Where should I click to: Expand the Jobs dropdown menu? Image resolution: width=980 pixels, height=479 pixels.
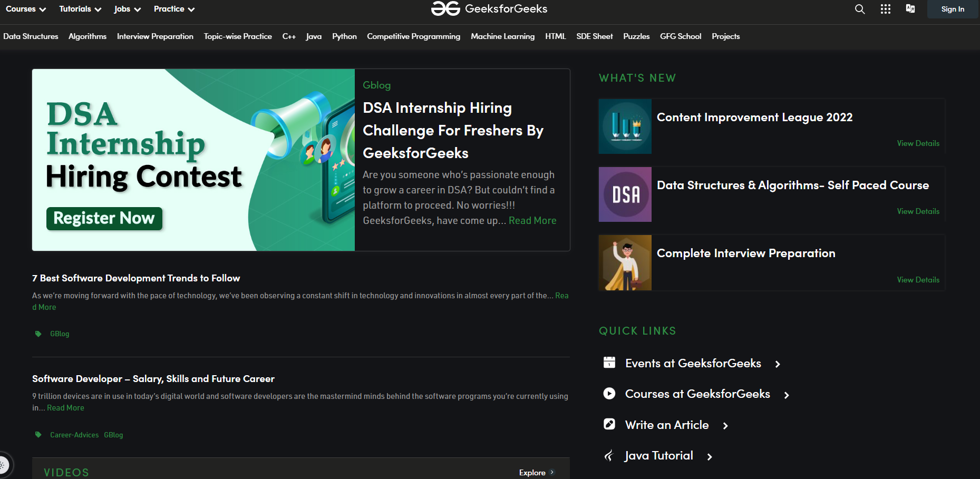[128, 9]
